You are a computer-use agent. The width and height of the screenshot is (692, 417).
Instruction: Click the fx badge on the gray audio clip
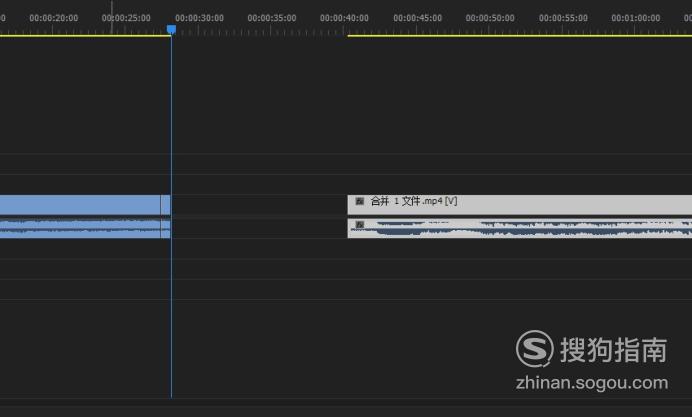point(360,225)
